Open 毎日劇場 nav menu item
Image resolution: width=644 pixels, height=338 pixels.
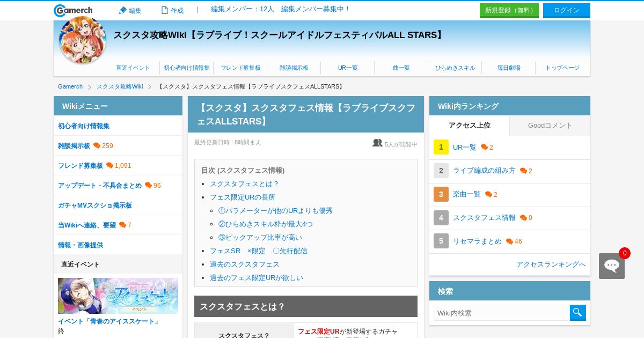click(x=509, y=68)
